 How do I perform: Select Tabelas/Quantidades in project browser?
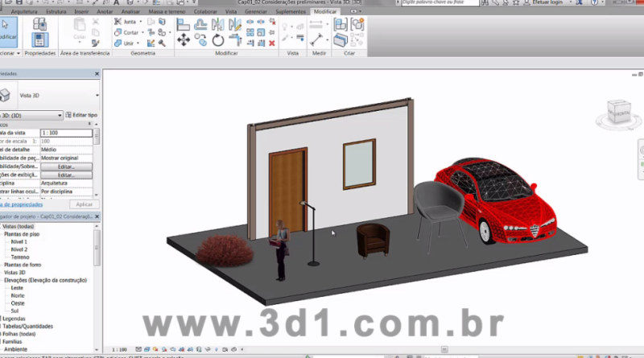(x=28, y=327)
